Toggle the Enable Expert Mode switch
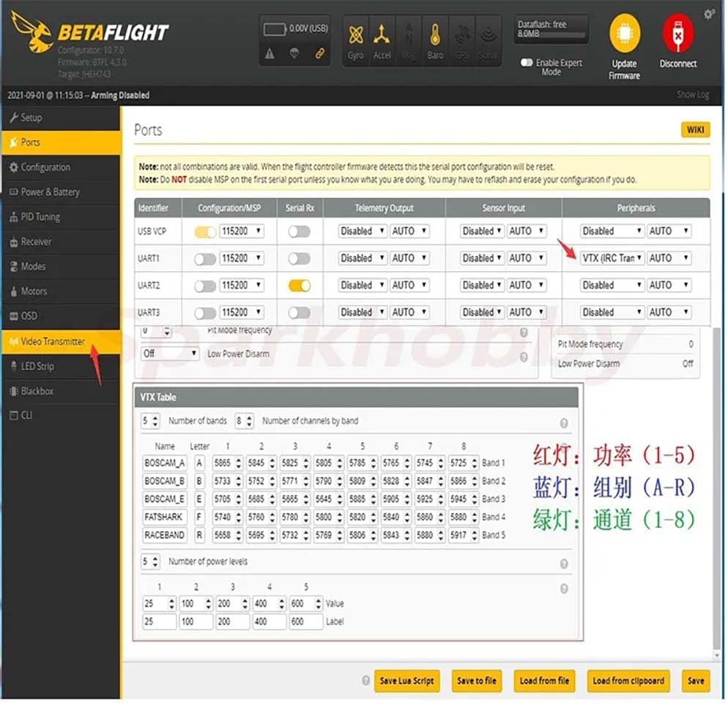Viewport: 728px width, 705px height. coord(527,63)
